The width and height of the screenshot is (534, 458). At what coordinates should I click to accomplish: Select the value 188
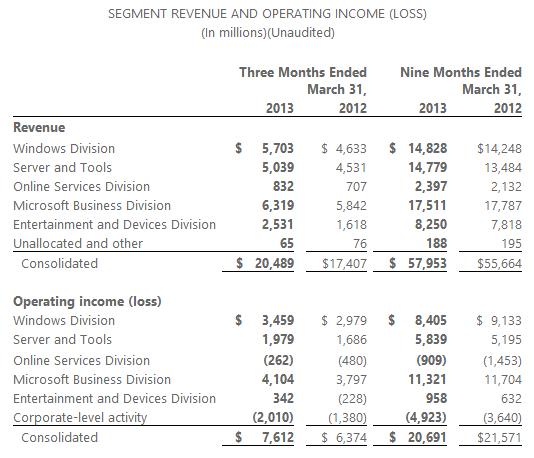[x=437, y=243]
